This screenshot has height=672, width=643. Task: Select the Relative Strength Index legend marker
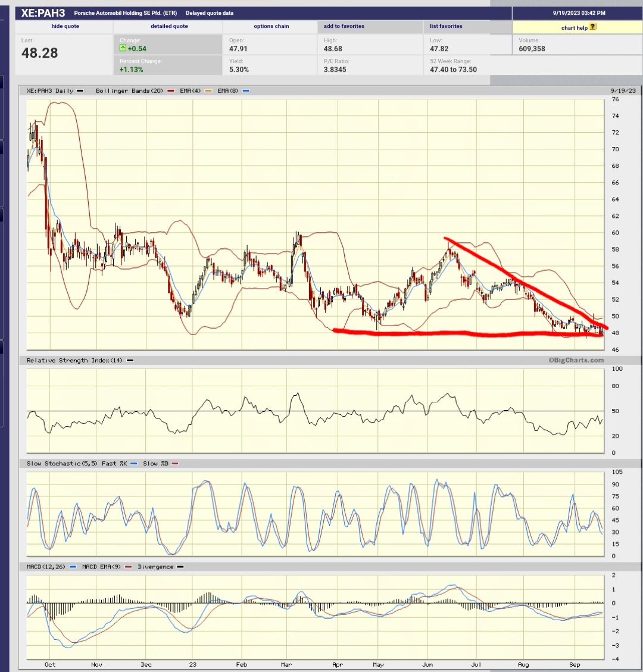[x=129, y=360]
